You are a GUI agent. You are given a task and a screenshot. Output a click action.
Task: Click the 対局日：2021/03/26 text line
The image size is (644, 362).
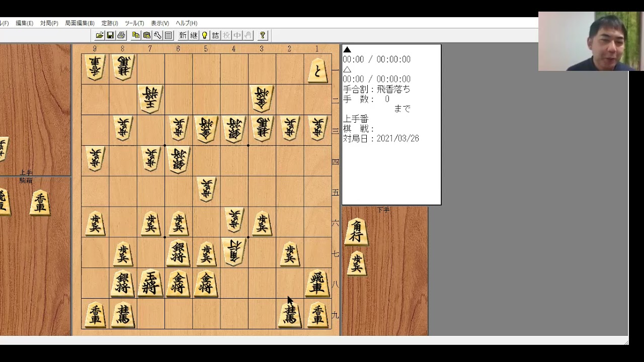pyautogui.click(x=381, y=138)
